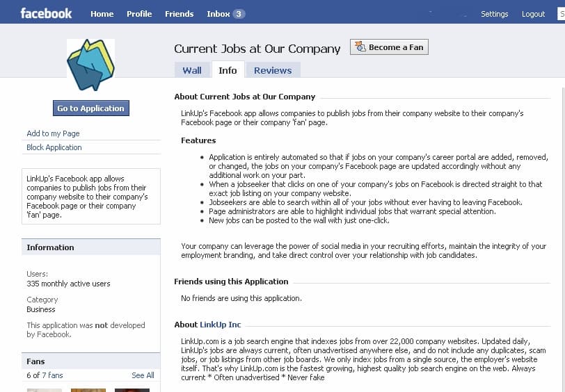Switch to the Reviews tab

[x=273, y=70]
